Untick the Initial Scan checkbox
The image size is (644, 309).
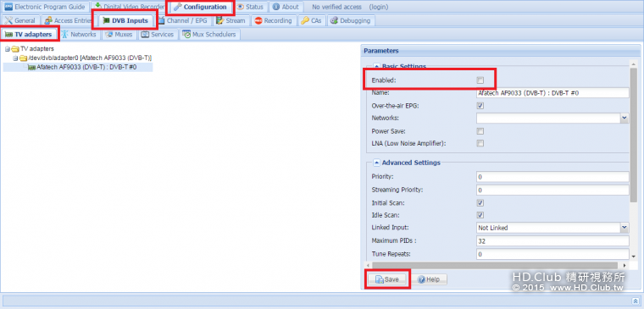[x=480, y=202]
